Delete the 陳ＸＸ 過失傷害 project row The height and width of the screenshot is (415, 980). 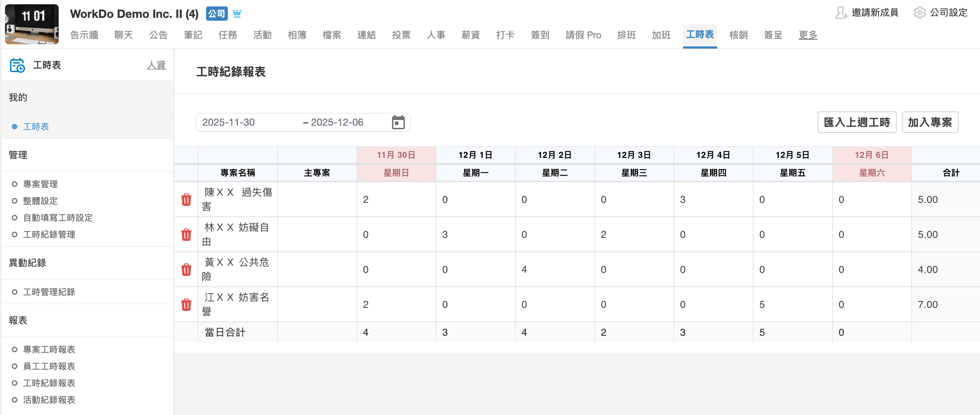click(x=186, y=200)
